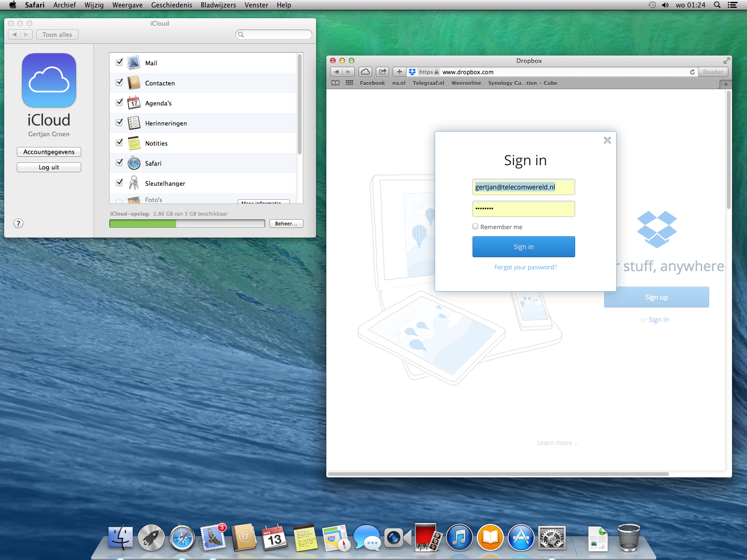The height and width of the screenshot is (560, 747).
Task: Open Photo Booth icon in dock
Action: 428,538
